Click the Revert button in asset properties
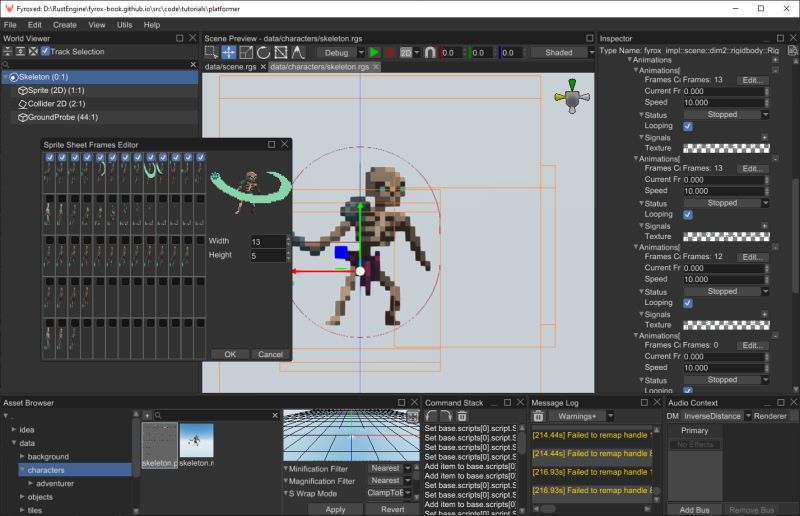 coord(392,509)
